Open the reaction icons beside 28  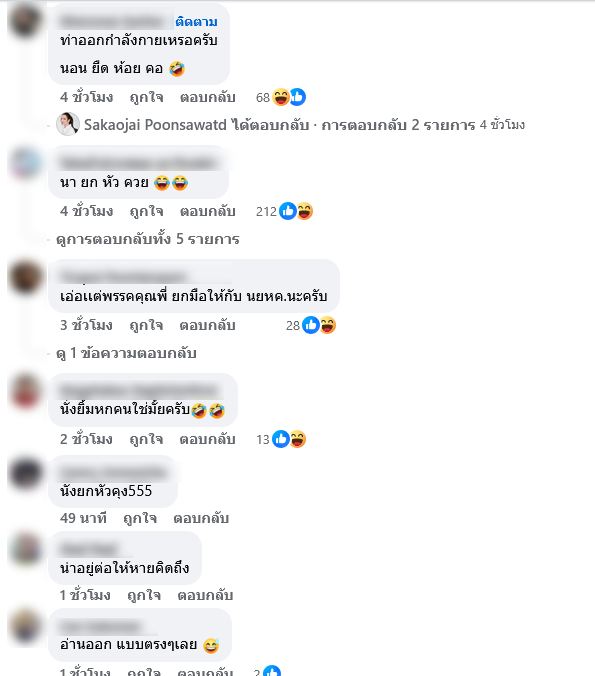(319, 325)
